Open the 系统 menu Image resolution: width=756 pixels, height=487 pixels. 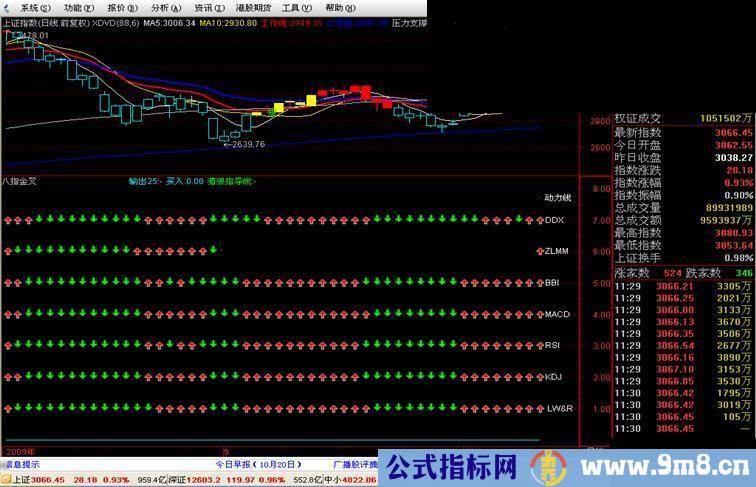[35, 7]
